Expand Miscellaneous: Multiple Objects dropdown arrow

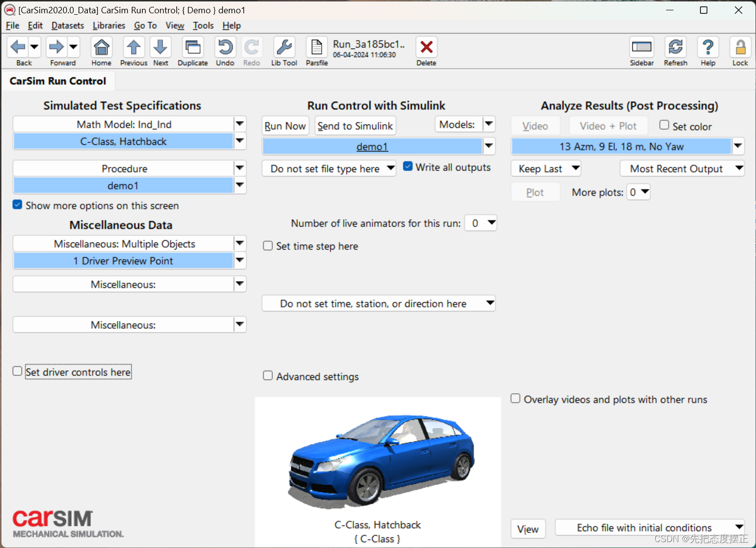click(240, 244)
